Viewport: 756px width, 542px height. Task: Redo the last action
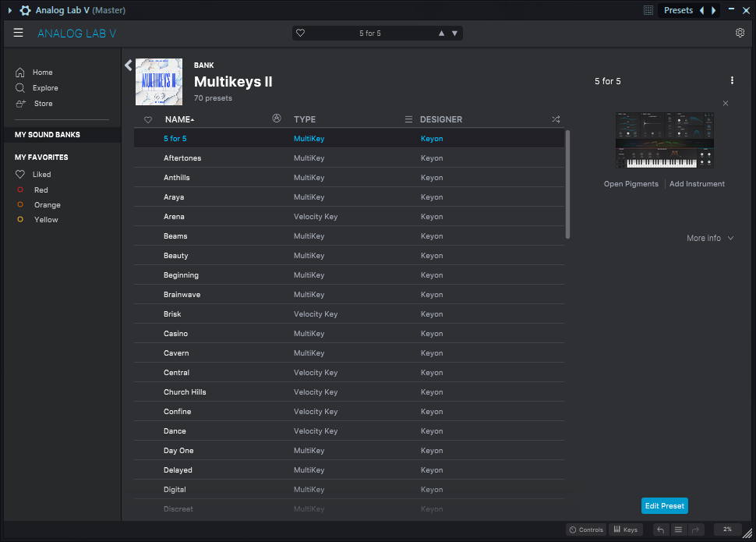[696, 530]
